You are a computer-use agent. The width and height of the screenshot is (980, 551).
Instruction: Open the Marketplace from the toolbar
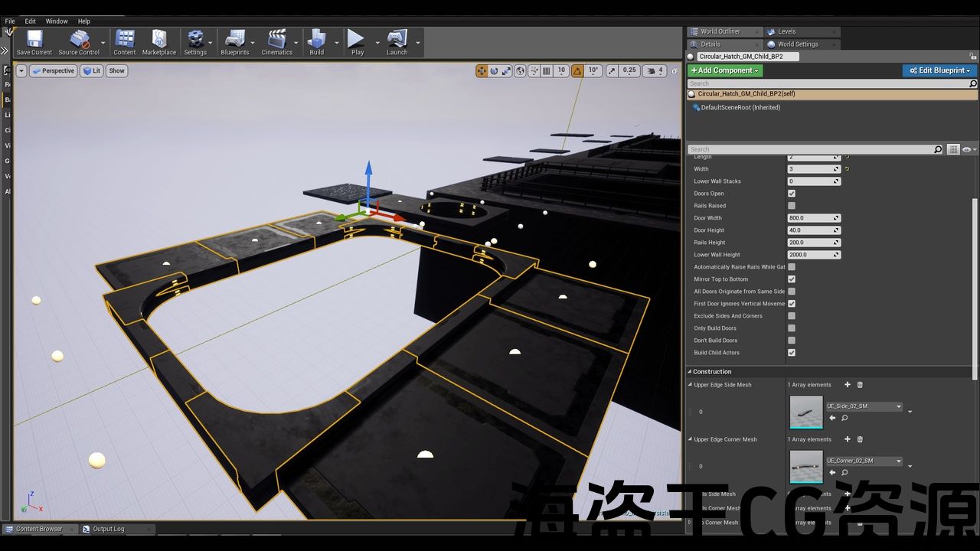(159, 43)
